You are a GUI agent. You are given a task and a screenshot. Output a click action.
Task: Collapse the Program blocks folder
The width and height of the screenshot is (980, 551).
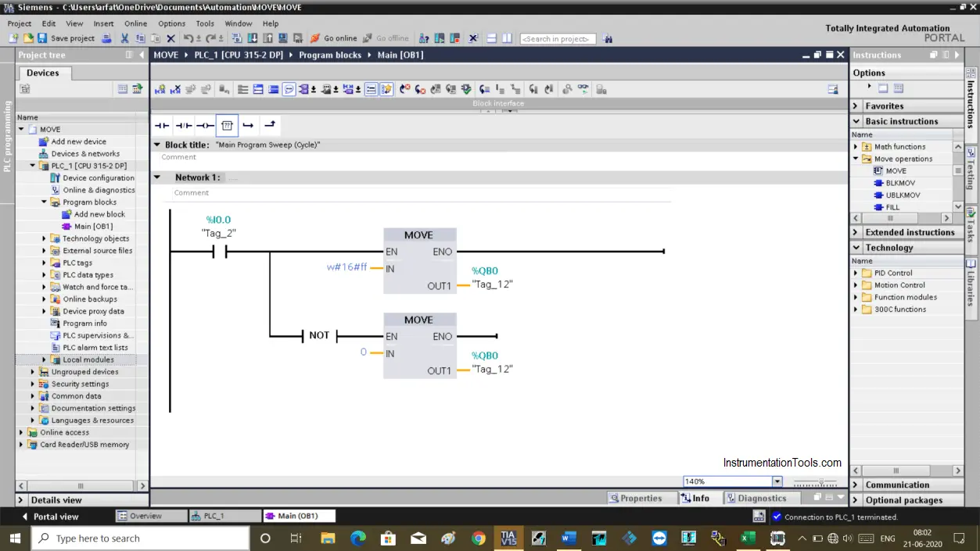click(x=45, y=202)
